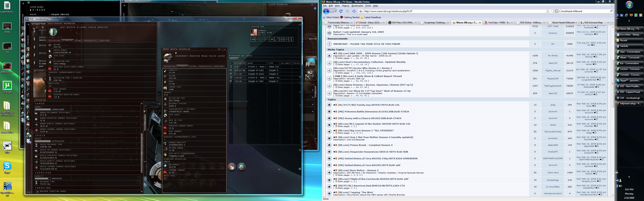Select overview row H-PA29 IV - Moon 2 icon
644x201 pixels.
(231, 78)
